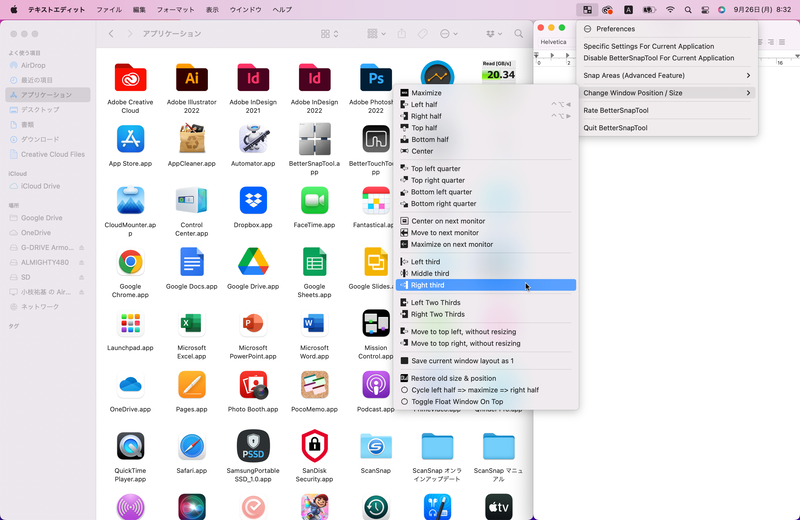The height and width of the screenshot is (520, 800).
Task: Open ファイル menu in menu bar
Action: 109,9
